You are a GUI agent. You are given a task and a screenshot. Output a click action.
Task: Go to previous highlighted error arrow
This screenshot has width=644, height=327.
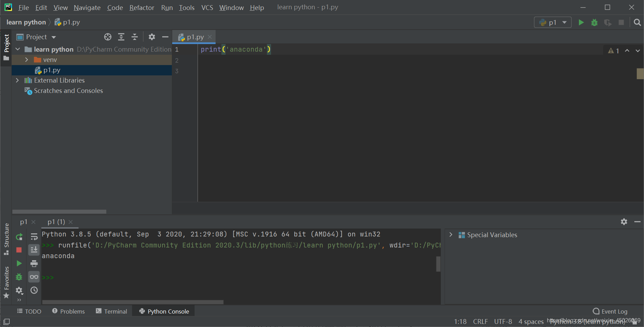pos(627,51)
